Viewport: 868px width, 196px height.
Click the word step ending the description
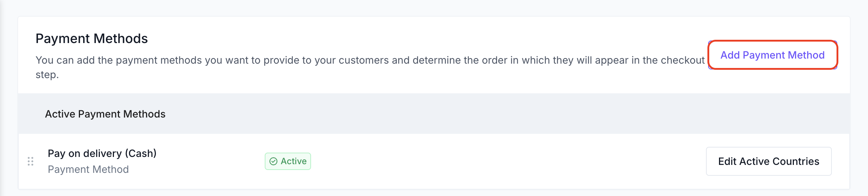[x=47, y=75]
